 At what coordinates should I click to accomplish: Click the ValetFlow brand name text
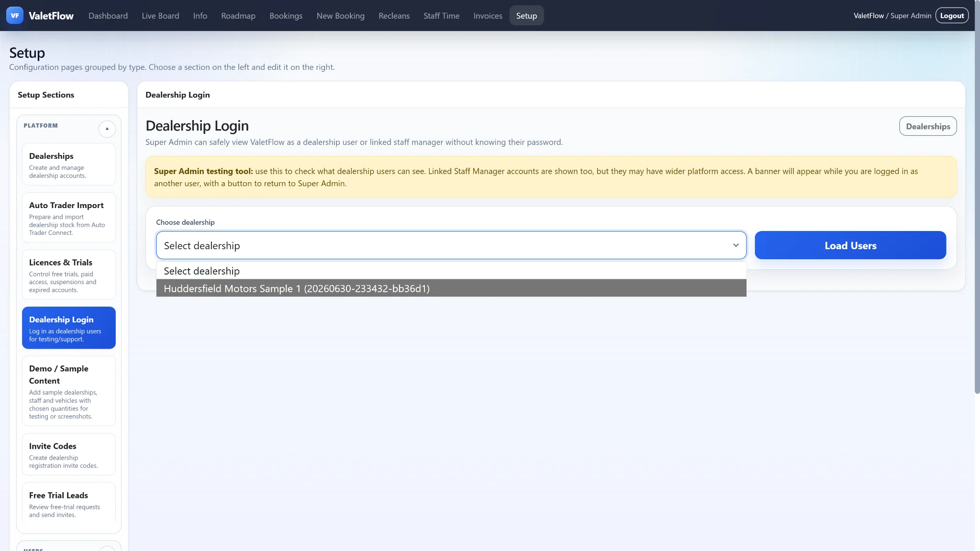[51, 16]
